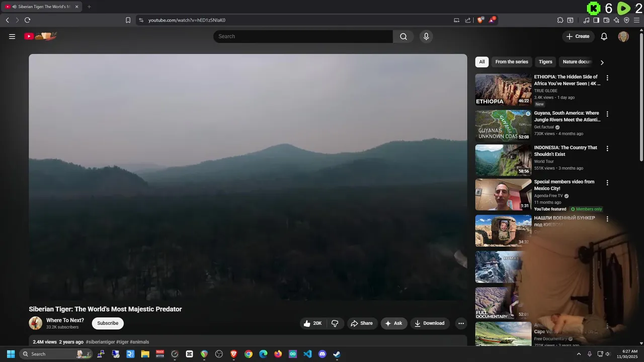Open more actions menu for Guyana video
Image resolution: width=644 pixels, height=362 pixels.
point(607,114)
